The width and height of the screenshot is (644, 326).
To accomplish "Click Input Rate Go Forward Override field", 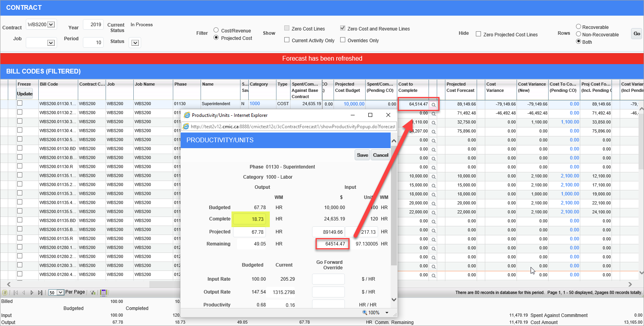I will tap(328, 279).
